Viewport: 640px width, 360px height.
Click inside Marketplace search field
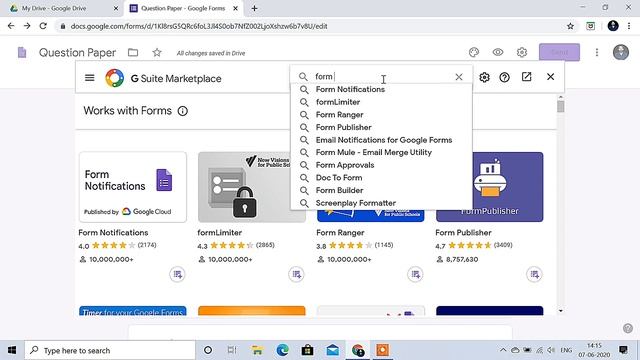pos(382,77)
